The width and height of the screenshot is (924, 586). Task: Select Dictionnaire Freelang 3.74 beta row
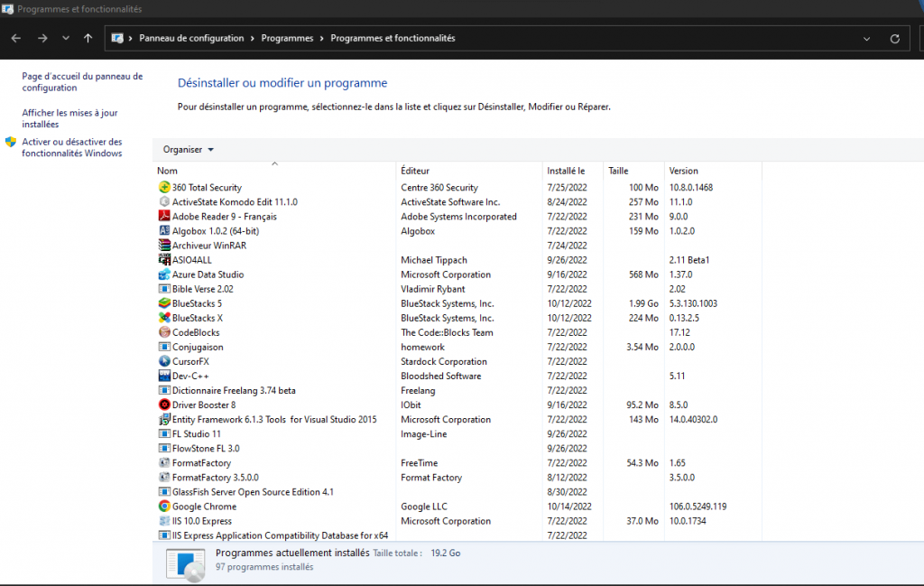(457, 390)
